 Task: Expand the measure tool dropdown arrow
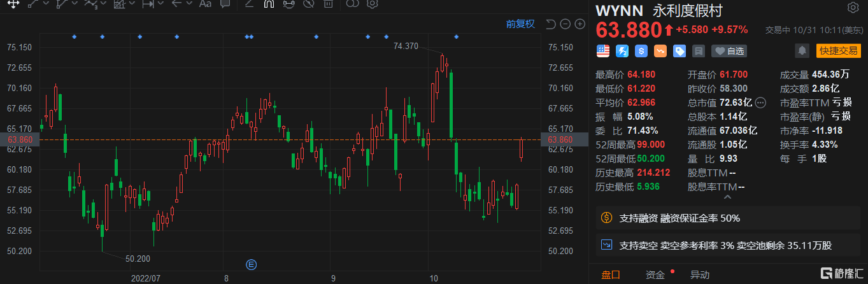click(x=160, y=4)
